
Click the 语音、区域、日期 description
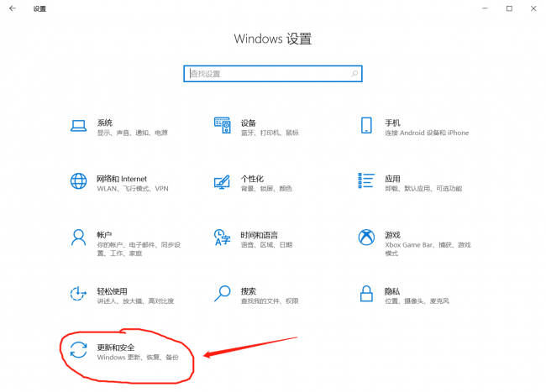click(x=266, y=245)
